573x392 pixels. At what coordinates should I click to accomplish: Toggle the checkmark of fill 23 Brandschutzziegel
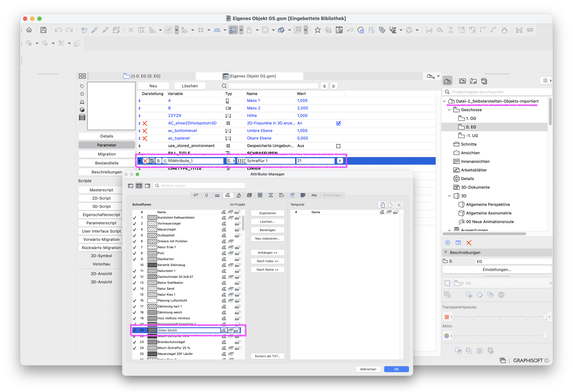click(134, 342)
